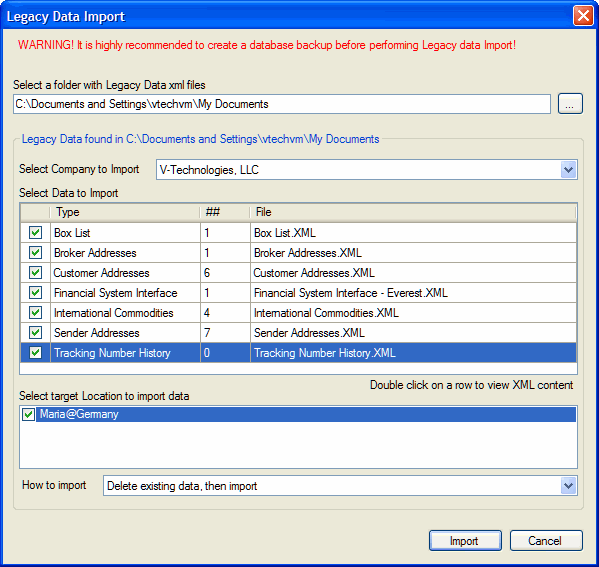Click the Cancel button
This screenshot has height=567, width=599.
click(x=546, y=541)
